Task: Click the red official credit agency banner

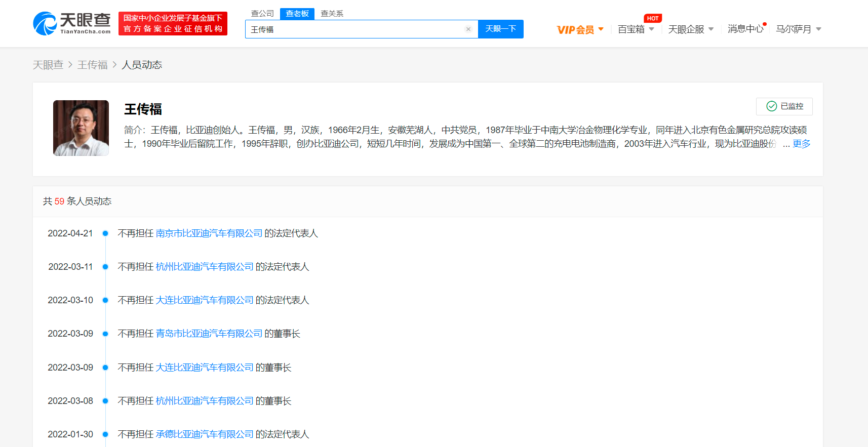Action: (173, 24)
